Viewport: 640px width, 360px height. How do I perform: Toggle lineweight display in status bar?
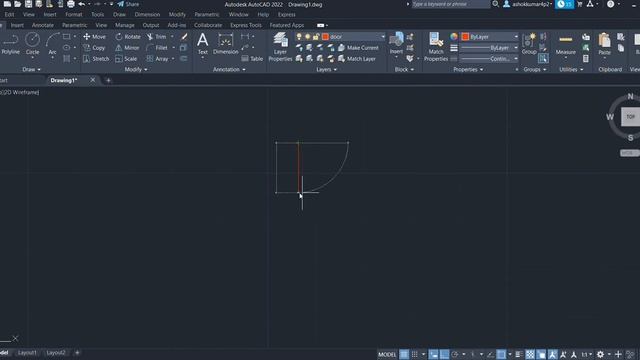tap(518, 354)
